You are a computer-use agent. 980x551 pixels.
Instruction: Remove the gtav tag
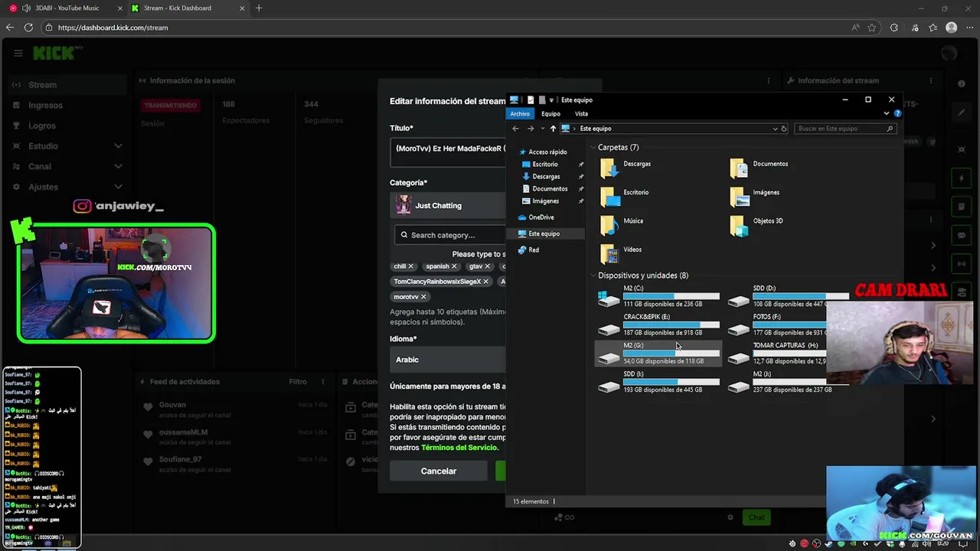tap(487, 266)
